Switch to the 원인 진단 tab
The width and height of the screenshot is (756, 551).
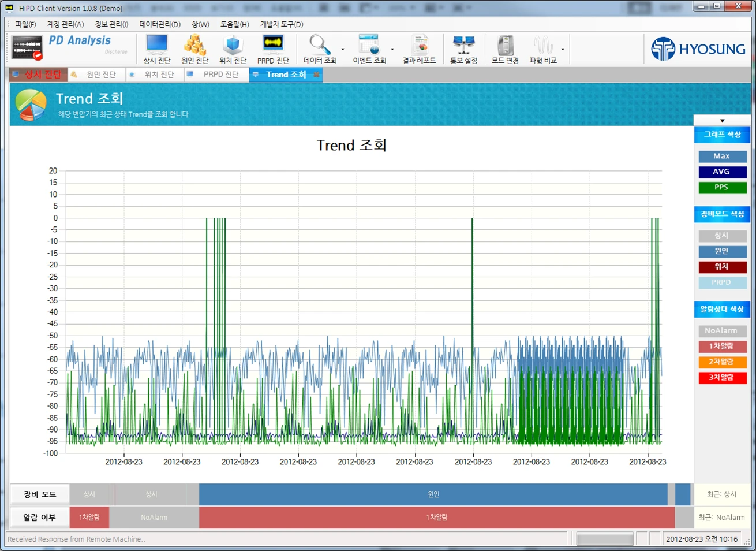(x=96, y=75)
